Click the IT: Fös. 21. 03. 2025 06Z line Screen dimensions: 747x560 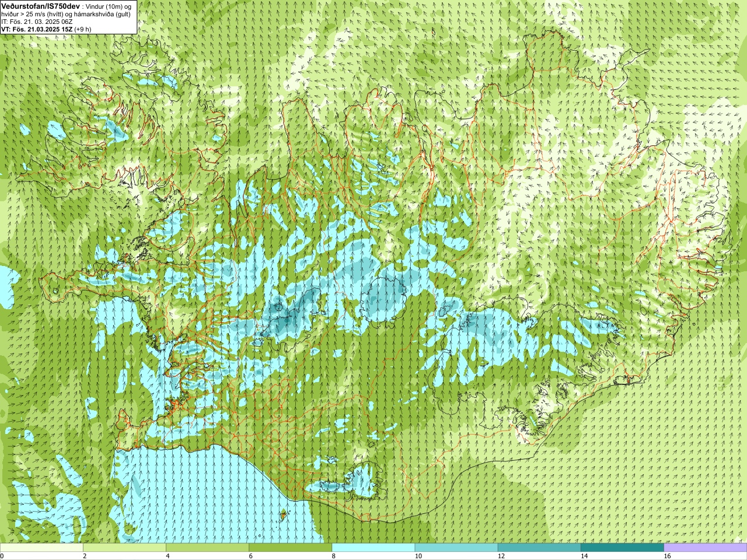[37, 22]
